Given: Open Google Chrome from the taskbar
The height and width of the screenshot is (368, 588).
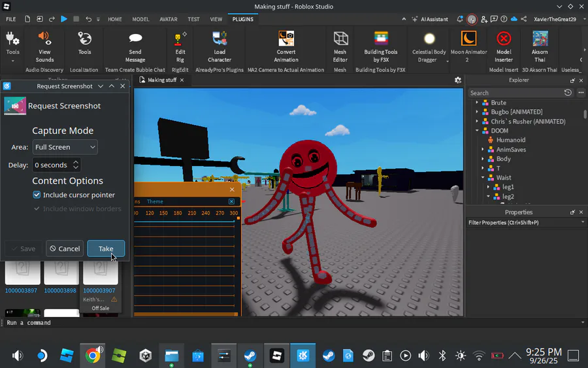Looking at the screenshot, I should point(93,355).
